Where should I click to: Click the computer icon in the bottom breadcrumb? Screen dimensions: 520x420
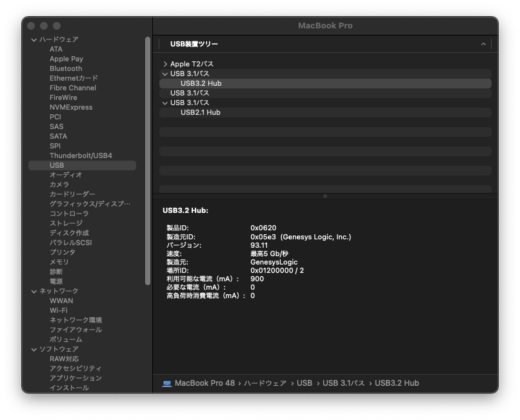coord(167,383)
